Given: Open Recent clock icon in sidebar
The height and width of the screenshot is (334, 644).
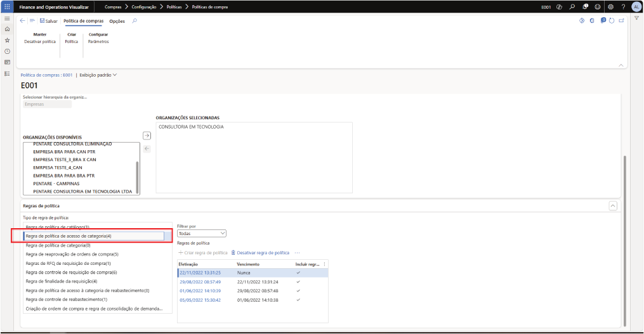Looking at the screenshot, I should tap(7, 51).
